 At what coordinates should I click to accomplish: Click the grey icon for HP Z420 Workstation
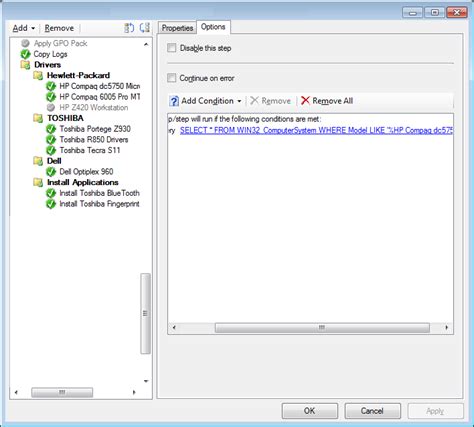coord(51,108)
